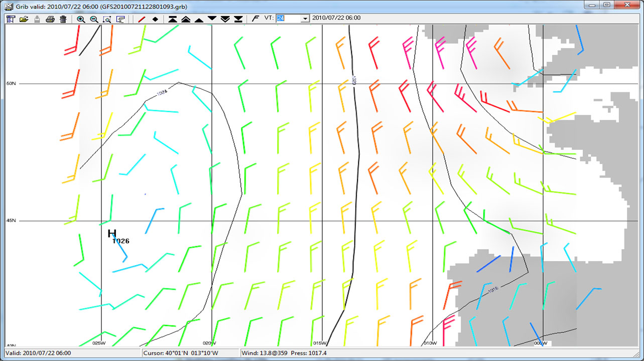The width and height of the screenshot is (644, 361).
Task: Click the H 1026 high pressure marker
Action: (x=112, y=234)
